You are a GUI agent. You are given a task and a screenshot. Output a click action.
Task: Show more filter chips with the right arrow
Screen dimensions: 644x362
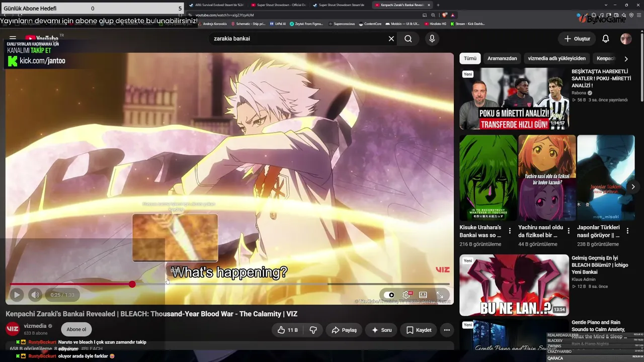[626, 59]
